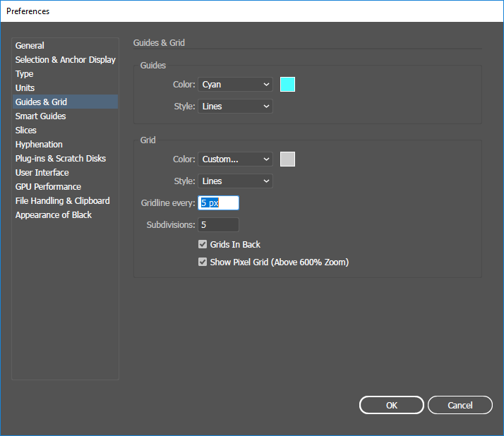Go to the Hyphenation category
Screen dimensions: 504x436
(x=65, y=144)
